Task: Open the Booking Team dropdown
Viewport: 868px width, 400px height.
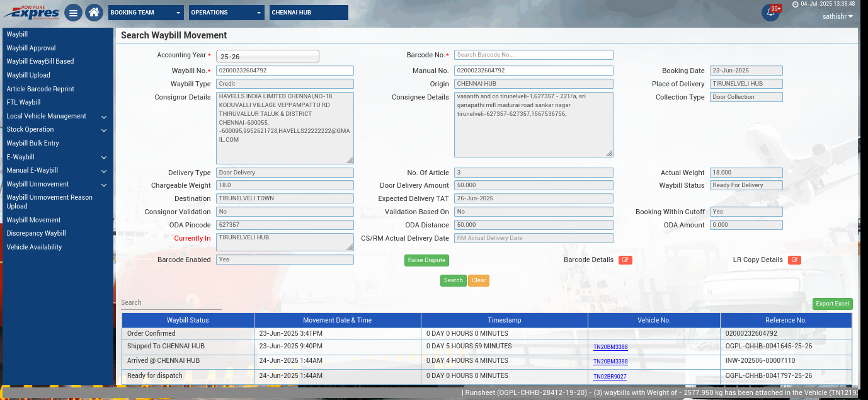Action: 146,13
